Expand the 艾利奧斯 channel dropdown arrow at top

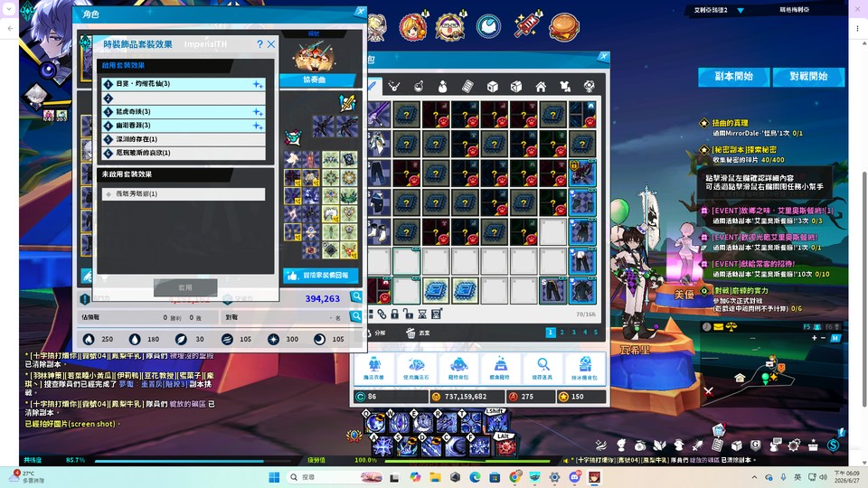coord(741,10)
